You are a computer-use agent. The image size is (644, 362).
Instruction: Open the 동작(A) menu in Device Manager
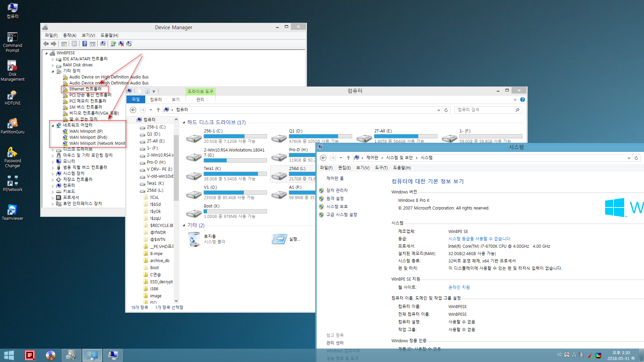tap(70, 35)
